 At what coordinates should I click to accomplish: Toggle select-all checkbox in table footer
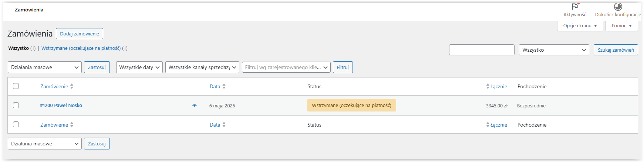click(x=16, y=124)
